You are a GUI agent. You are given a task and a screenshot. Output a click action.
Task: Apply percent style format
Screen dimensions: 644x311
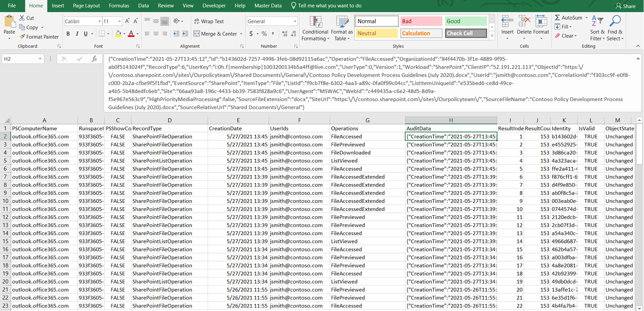tap(264, 34)
